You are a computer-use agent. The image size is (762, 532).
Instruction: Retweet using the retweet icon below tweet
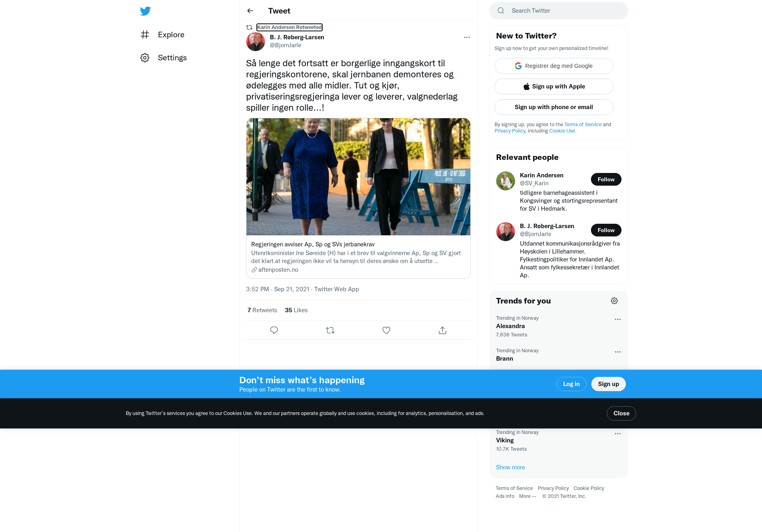coord(330,330)
